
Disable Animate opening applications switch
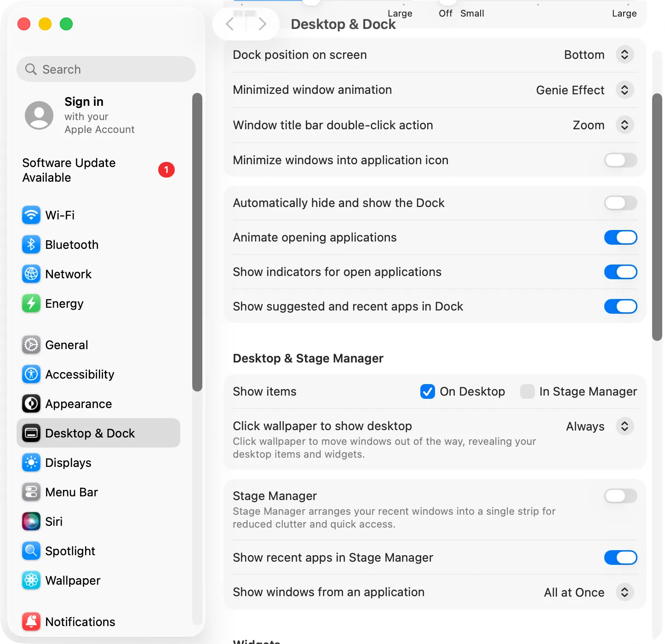pos(620,237)
